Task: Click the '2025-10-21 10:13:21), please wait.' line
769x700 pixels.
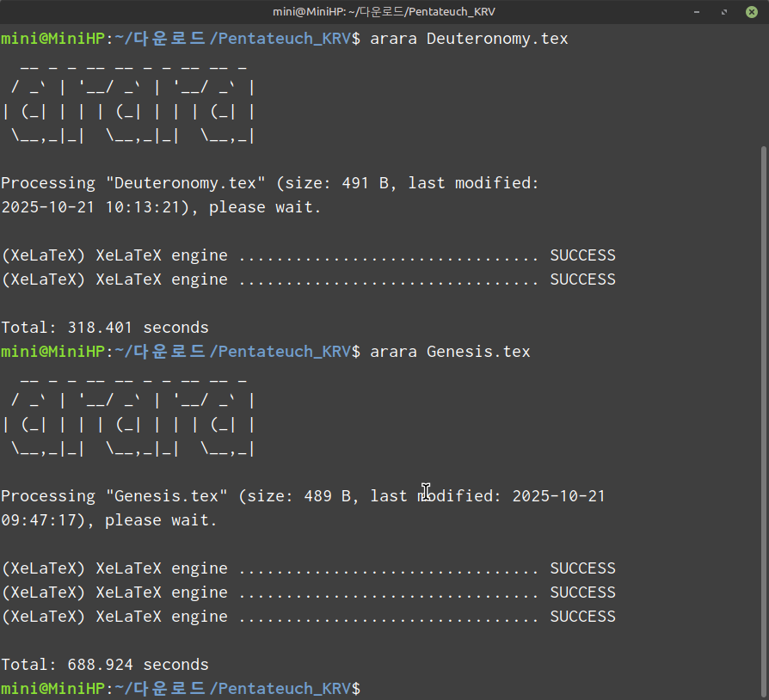Action: click(161, 207)
